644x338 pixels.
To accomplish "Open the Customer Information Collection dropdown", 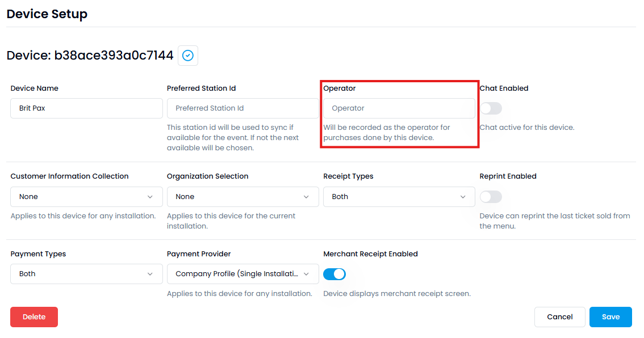I will pyautogui.click(x=86, y=197).
